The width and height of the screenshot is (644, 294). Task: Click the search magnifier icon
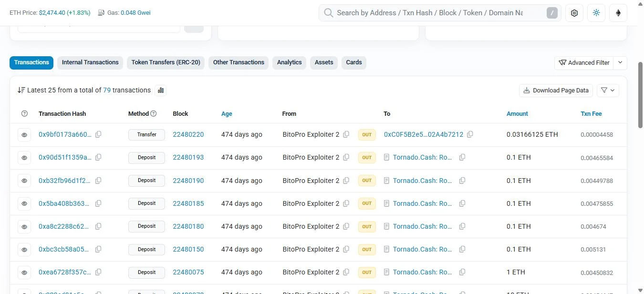(x=328, y=13)
